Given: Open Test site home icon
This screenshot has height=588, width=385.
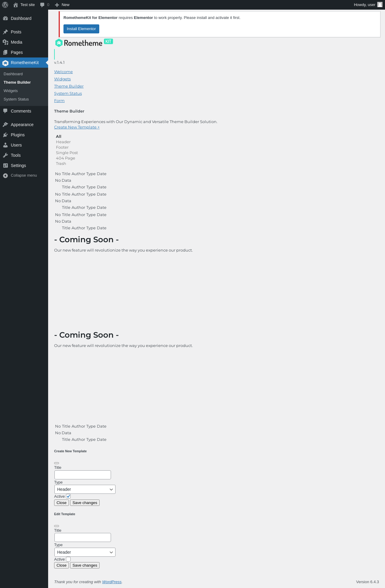Looking at the screenshot, I should tap(16, 5).
